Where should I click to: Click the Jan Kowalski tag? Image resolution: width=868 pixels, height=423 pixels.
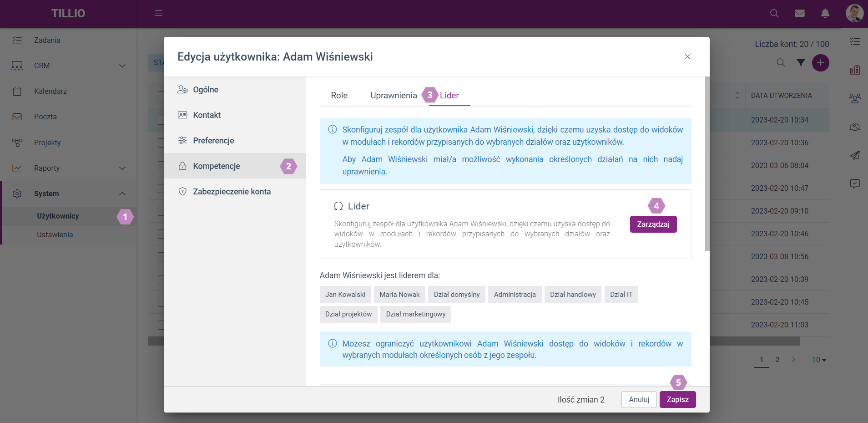coord(345,295)
